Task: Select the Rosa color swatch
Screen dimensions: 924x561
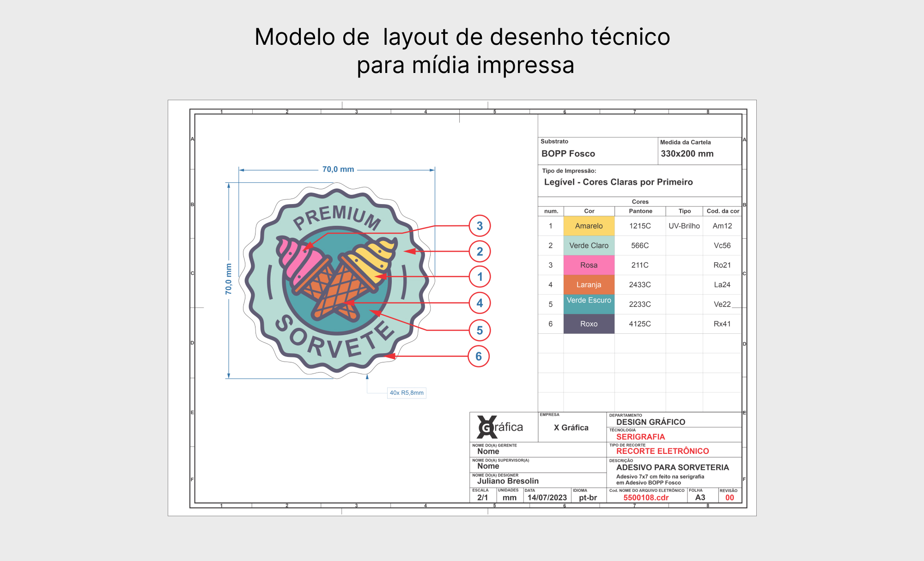Action: click(589, 265)
